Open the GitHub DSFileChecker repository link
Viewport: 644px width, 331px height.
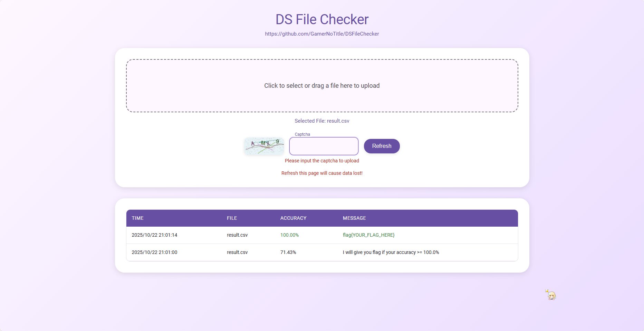(322, 34)
